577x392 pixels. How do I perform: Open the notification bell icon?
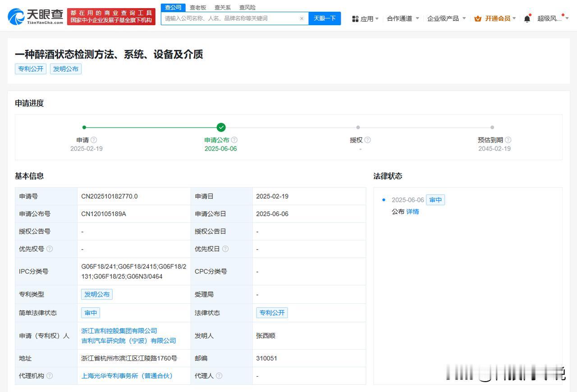(527, 18)
